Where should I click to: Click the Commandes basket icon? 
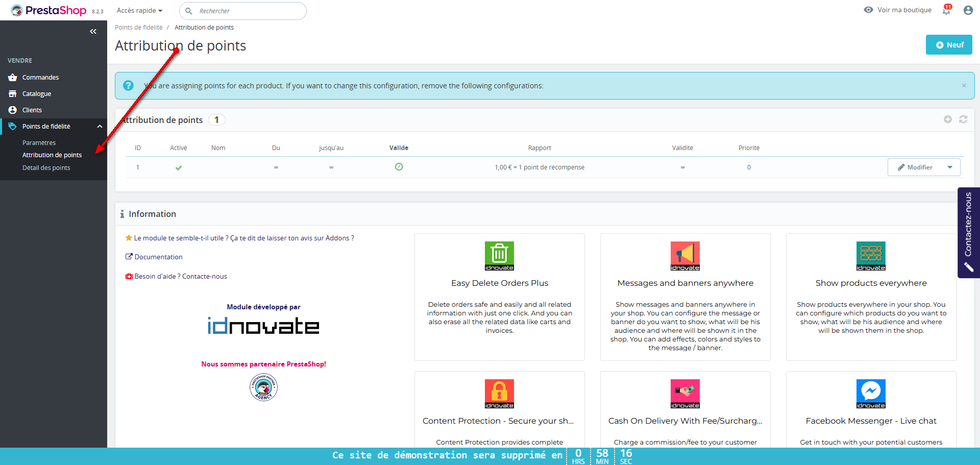tap(13, 78)
